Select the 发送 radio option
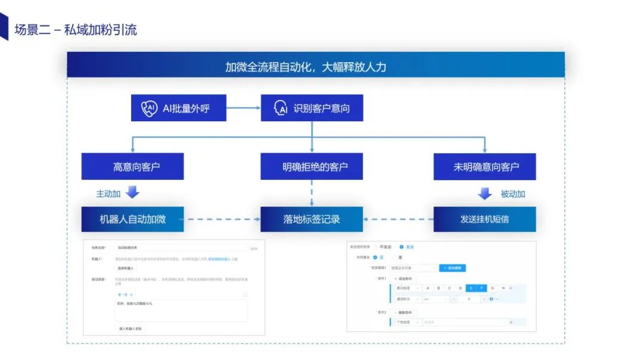 click(402, 247)
